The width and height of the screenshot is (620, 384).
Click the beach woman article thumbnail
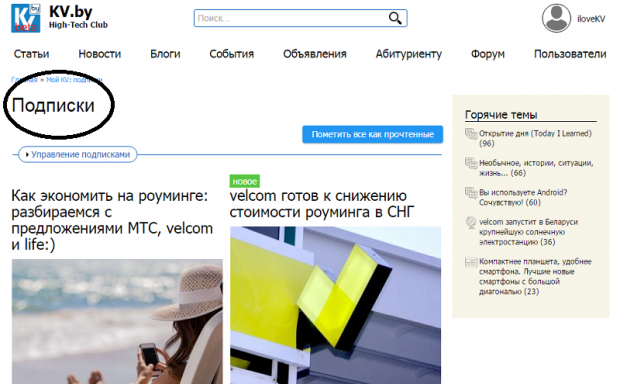click(117, 322)
